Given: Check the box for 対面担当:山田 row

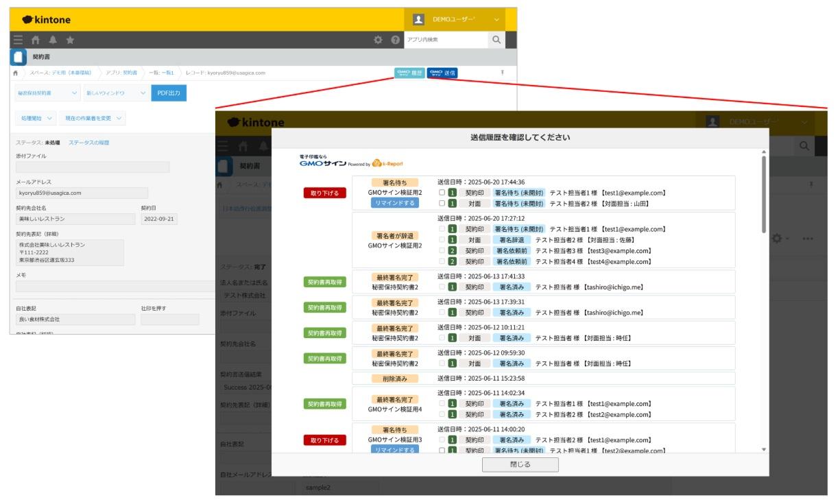Looking at the screenshot, I should [x=442, y=204].
